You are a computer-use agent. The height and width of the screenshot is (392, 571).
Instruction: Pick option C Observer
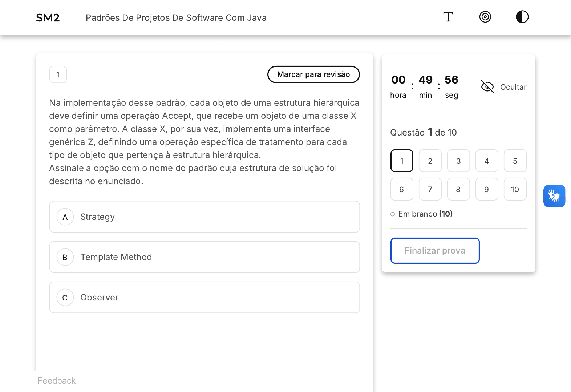tap(204, 298)
